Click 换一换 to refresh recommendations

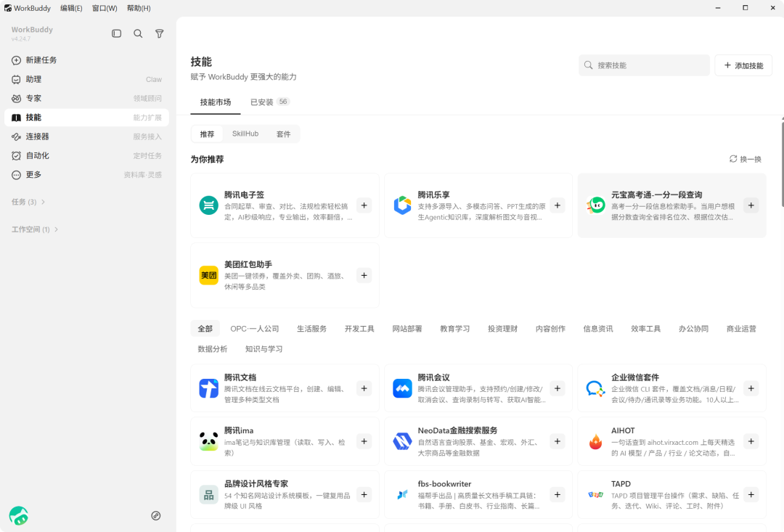pos(746,159)
